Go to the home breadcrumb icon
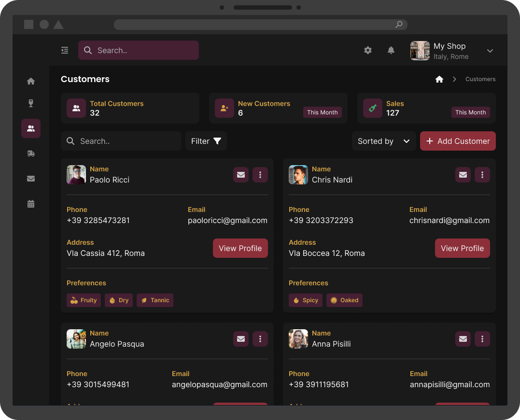The width and height of the screenshot is (520, 420). pyautogui.click(x=439, y=79)
